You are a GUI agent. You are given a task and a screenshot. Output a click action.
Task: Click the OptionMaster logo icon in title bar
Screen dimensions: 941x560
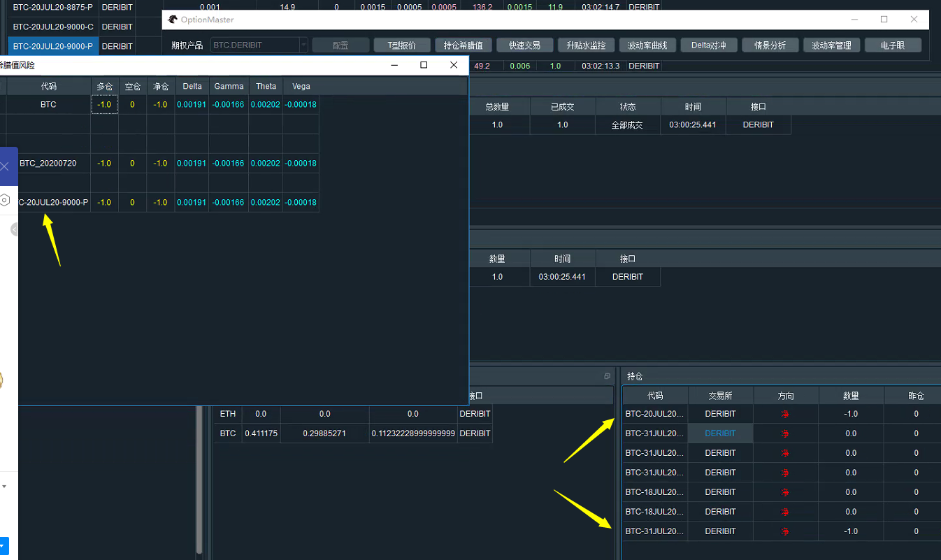(x=172, y=20)
